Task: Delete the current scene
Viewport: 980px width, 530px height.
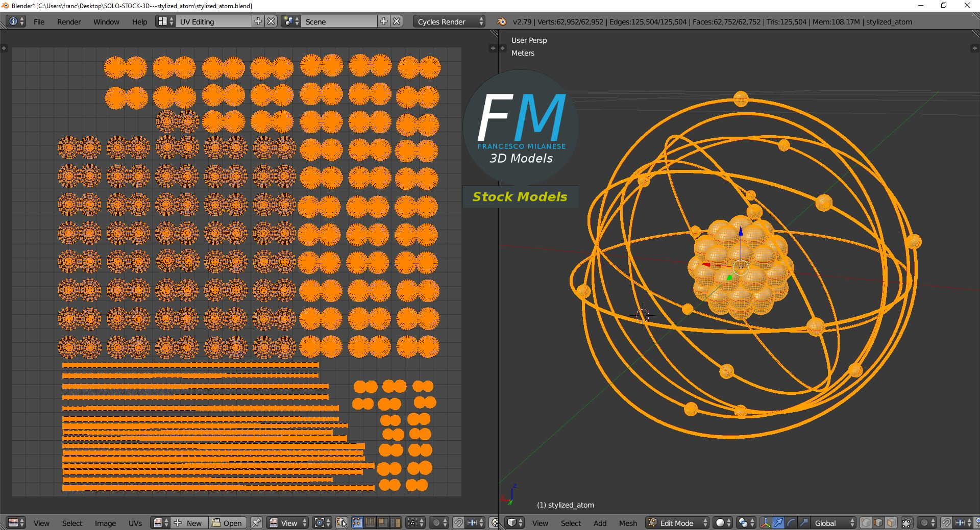Action: tap(397, 21)
